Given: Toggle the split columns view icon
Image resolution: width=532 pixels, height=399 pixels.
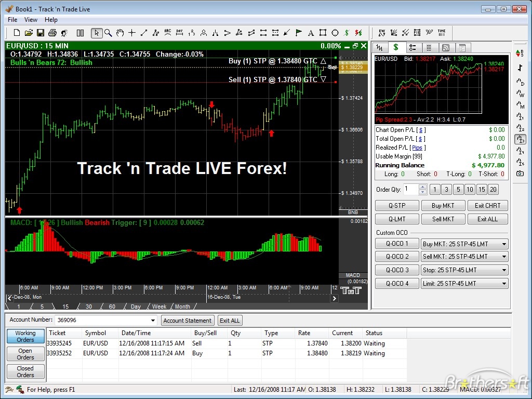Looking at the screenshot, I should tap(81, 33).
